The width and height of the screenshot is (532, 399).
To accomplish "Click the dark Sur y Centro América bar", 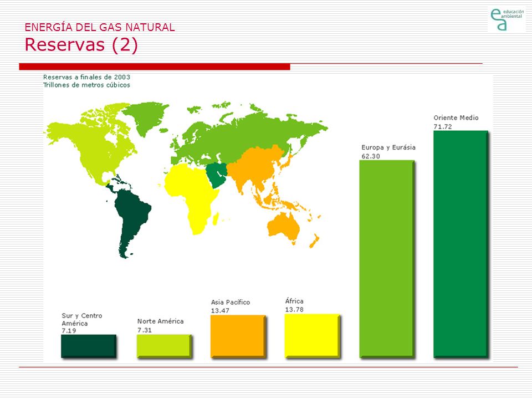I will 89,346.
